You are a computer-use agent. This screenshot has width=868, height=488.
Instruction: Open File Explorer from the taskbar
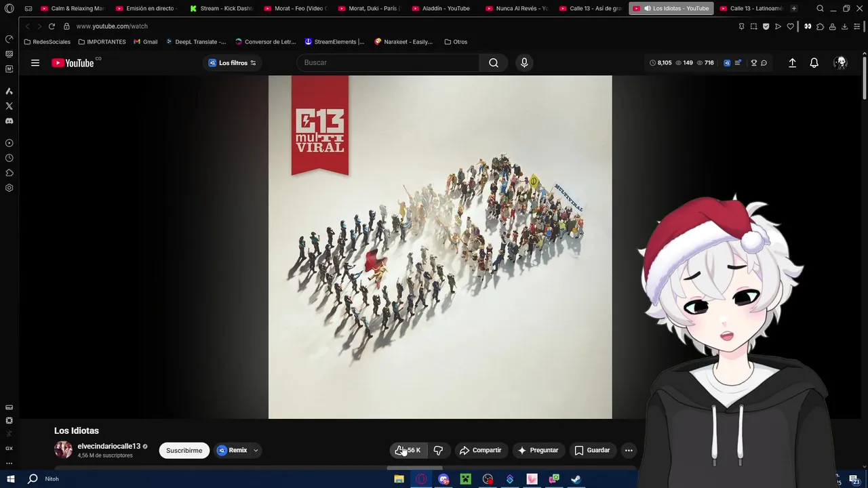point(399,479)
